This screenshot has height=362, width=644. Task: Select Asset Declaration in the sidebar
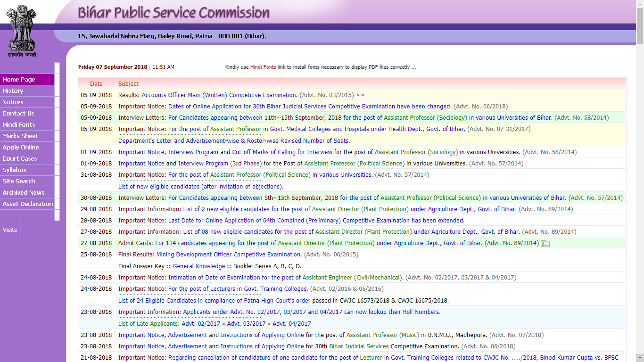[x=27, y=204]
